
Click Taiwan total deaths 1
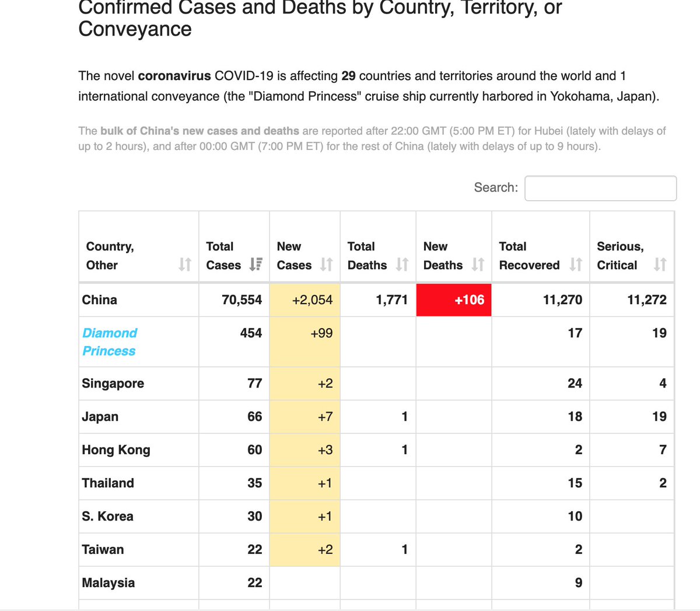(405, 550)
